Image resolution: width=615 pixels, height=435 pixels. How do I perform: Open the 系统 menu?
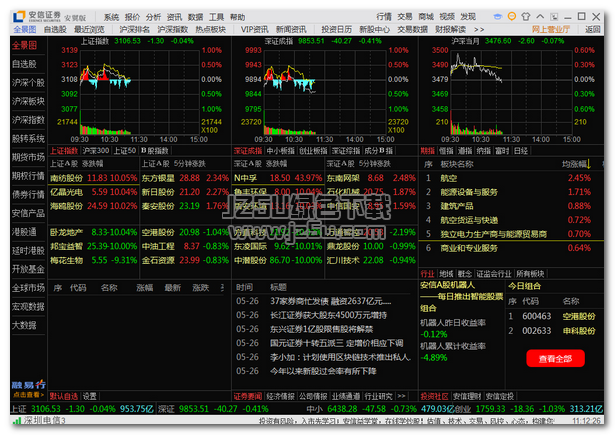point(111,17)
